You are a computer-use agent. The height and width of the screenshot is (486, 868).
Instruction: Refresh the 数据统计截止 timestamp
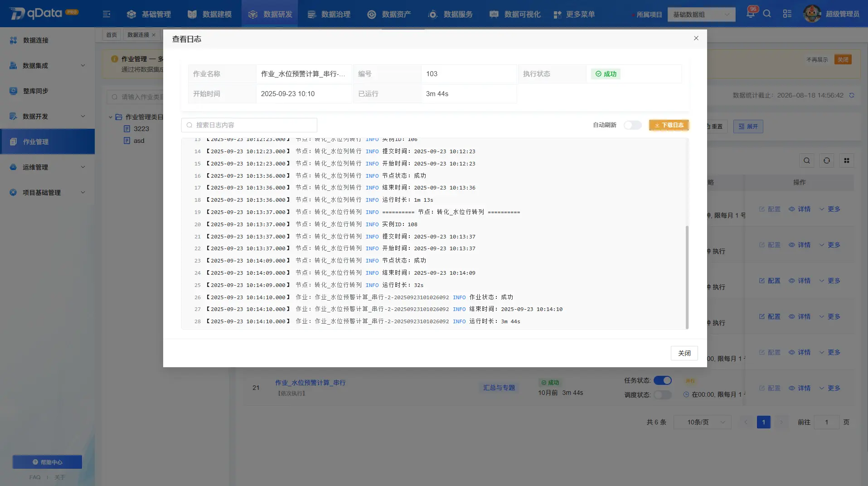pyautogui.click(x=852, y=95)
